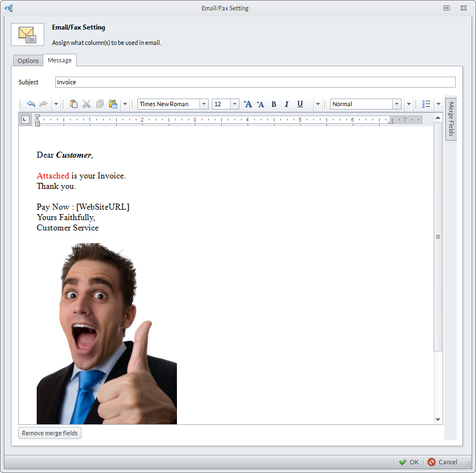Click the Undo arrow icon
This screenshot has height=473, width=476.
(31, 104)
